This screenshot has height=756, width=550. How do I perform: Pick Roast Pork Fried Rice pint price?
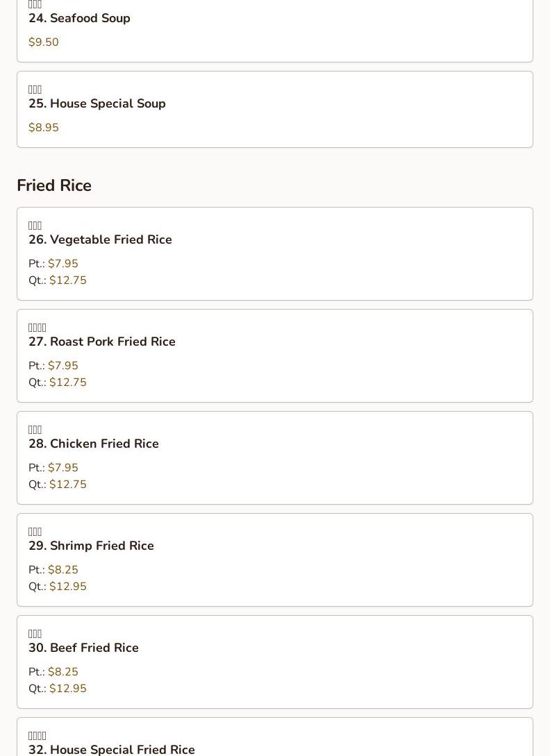click(x=63, y=366)
